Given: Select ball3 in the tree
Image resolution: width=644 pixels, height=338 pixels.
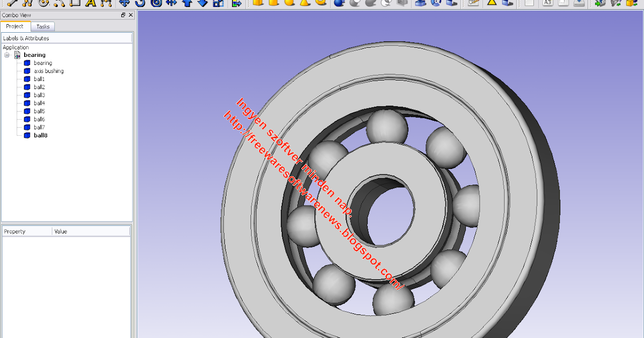Looking at the screenshot, I should 39,95.
